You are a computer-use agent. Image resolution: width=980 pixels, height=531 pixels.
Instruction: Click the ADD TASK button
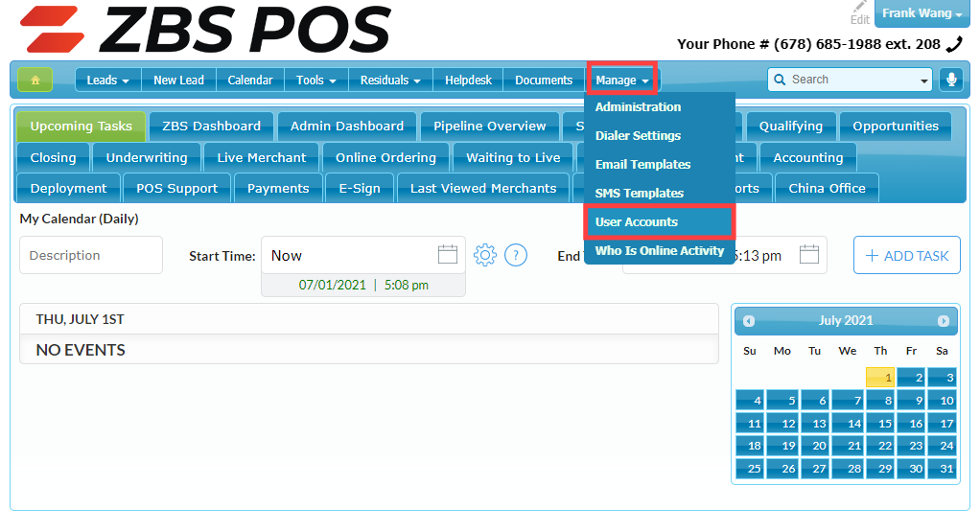(x=907, y=255)
